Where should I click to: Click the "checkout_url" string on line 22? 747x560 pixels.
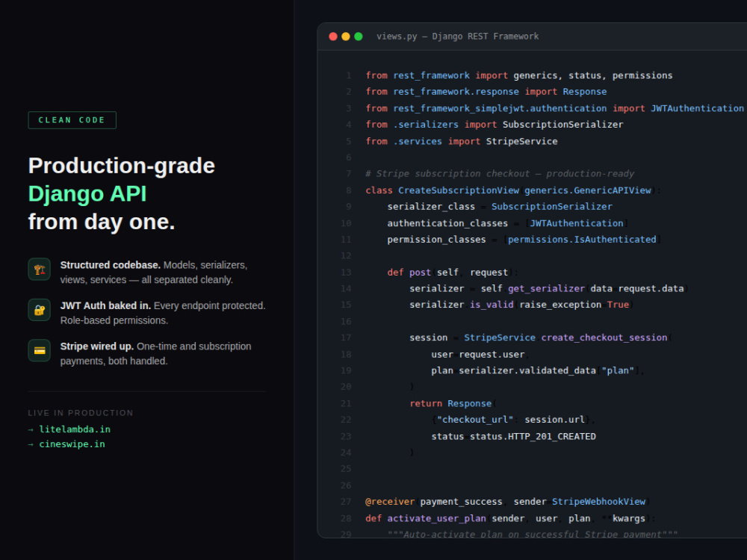point(475,420)
